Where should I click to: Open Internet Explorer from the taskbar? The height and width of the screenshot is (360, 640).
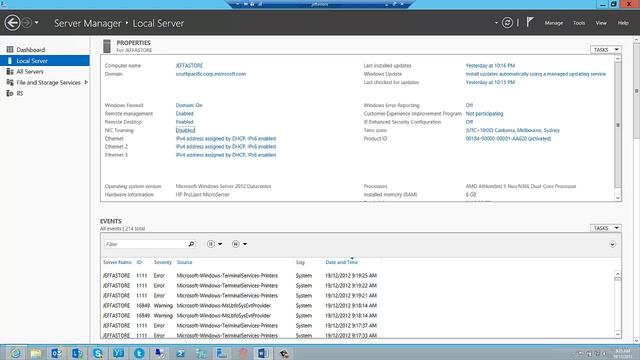point(15,353)
